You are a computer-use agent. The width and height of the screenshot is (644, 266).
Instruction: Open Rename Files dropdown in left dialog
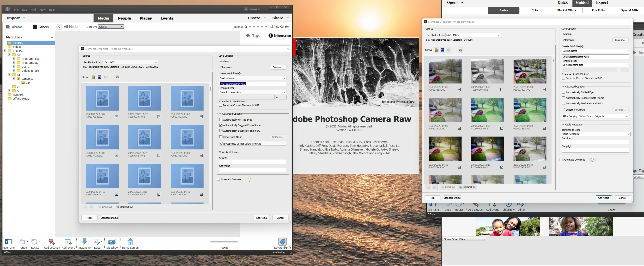[252, 92]
